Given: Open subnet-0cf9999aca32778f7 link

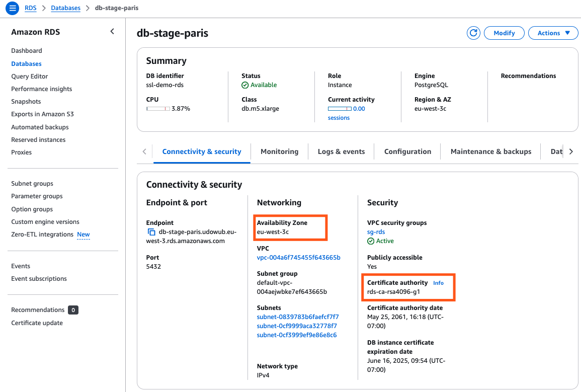Looking at the screenshot, I should 297,326.
